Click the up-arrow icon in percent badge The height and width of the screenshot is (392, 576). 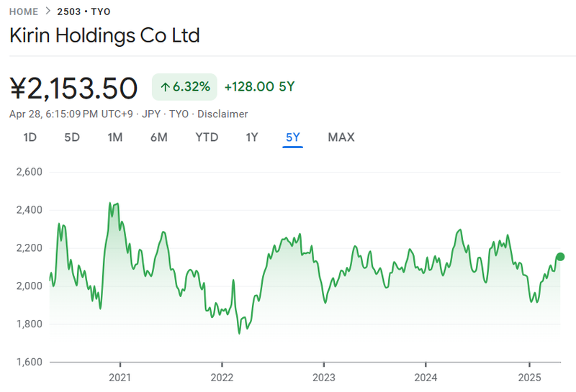tap(166, 87)
